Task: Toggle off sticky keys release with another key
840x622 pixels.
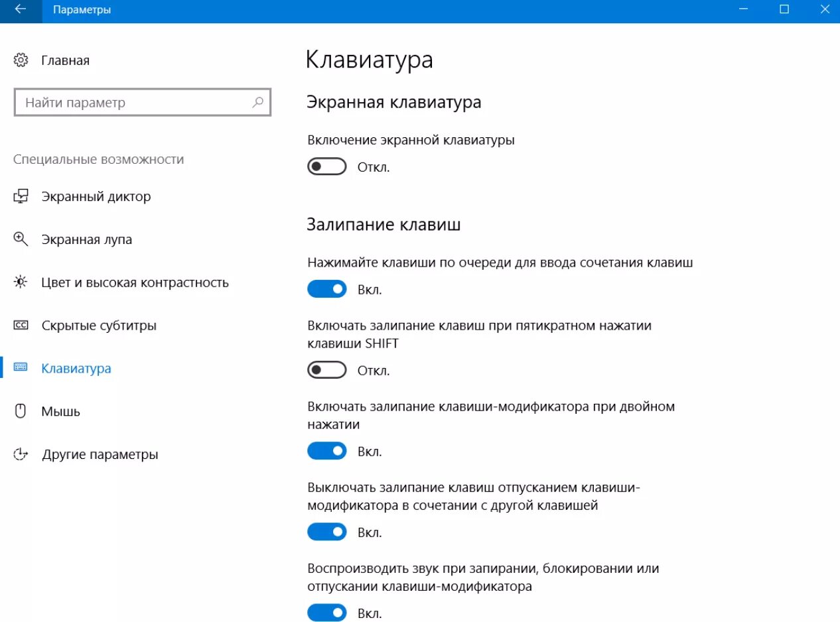Action: (x=327, y=532)
